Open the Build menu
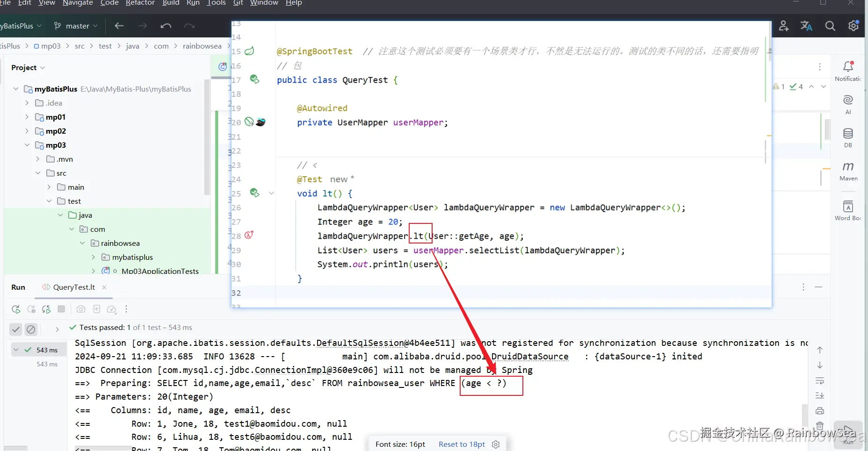 tap(171, 3)
